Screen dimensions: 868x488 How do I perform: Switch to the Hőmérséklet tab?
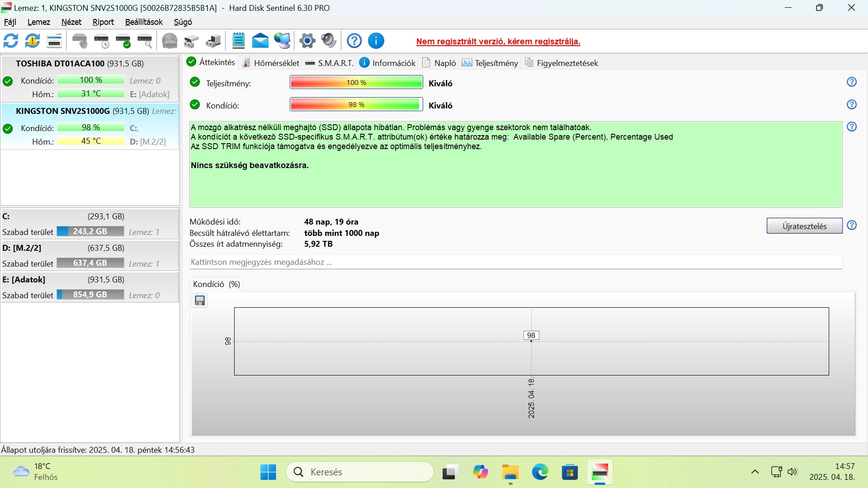pos(271,63)
